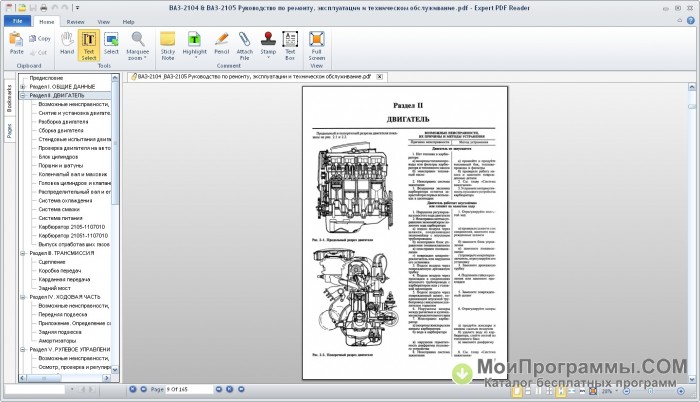Go to next page button after page field
This screenshot has width=700, height=402.
(219, 389)
